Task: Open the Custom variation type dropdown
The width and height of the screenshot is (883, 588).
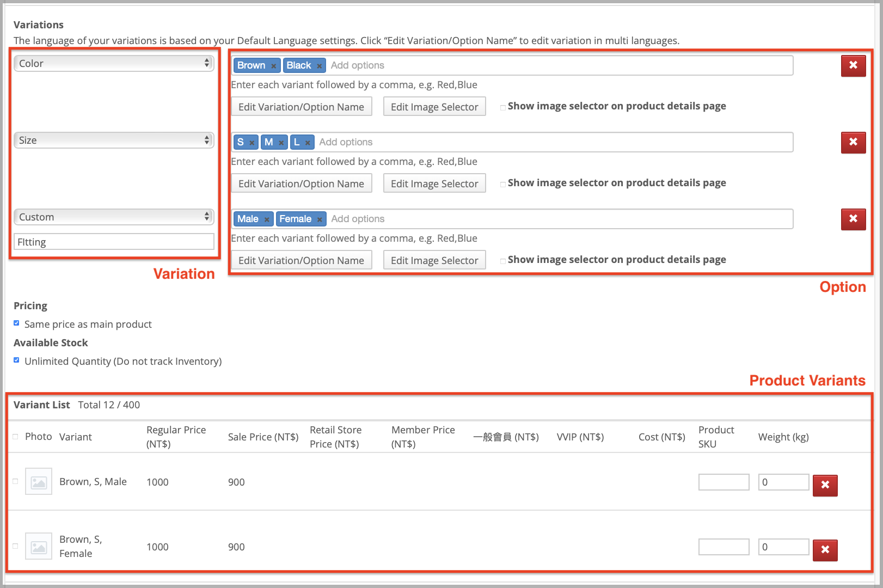Action: pos(113,217)
